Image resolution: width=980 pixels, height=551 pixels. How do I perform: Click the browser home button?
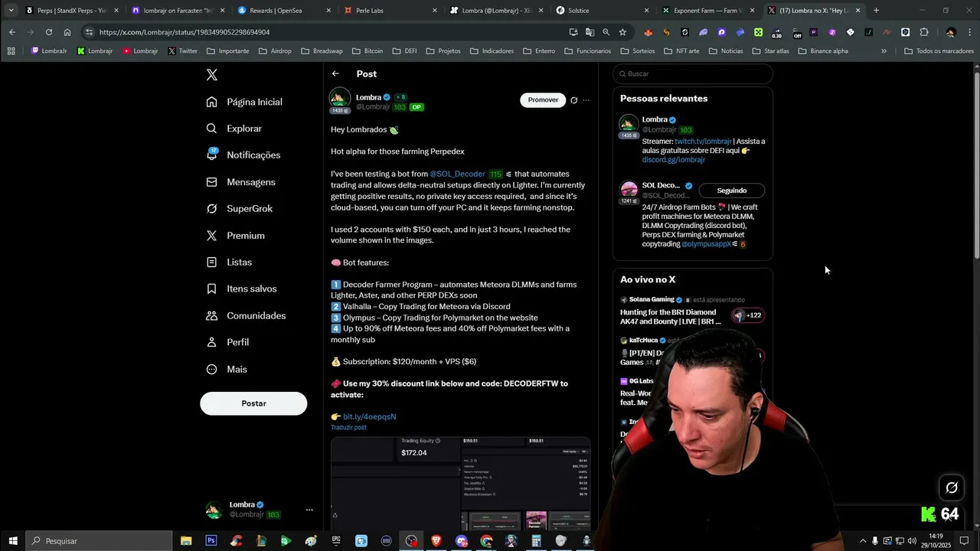coord(67,32)
